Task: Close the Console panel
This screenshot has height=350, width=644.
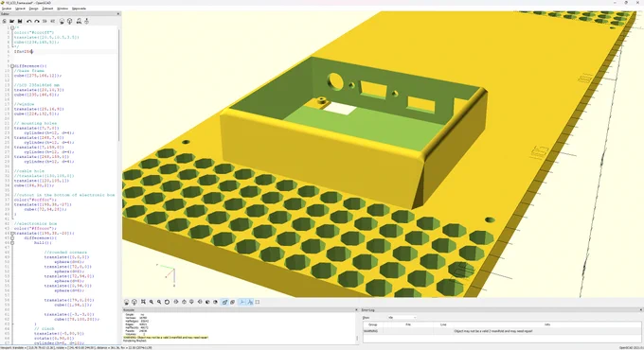Action: tap(356, 309)
